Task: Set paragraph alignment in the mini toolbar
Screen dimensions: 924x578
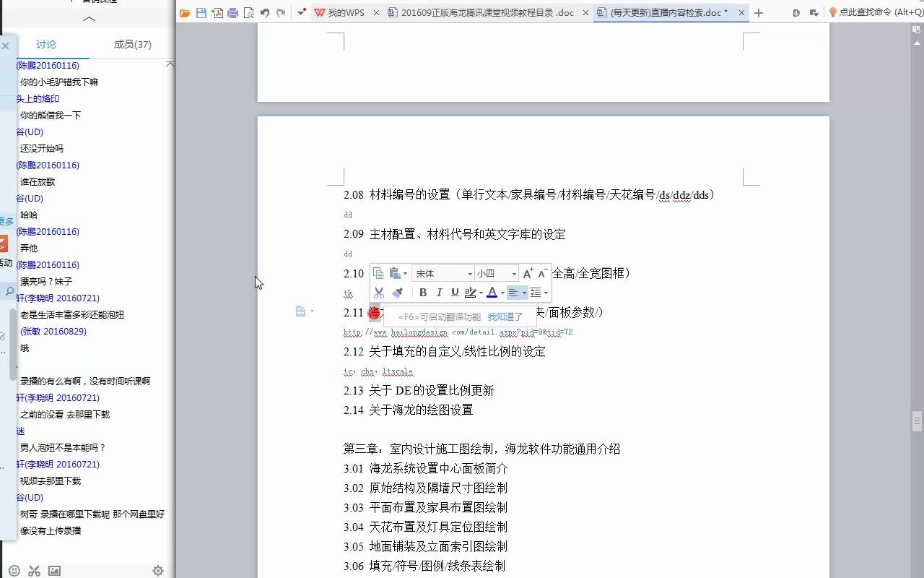Action: click(x=513, y=293)
